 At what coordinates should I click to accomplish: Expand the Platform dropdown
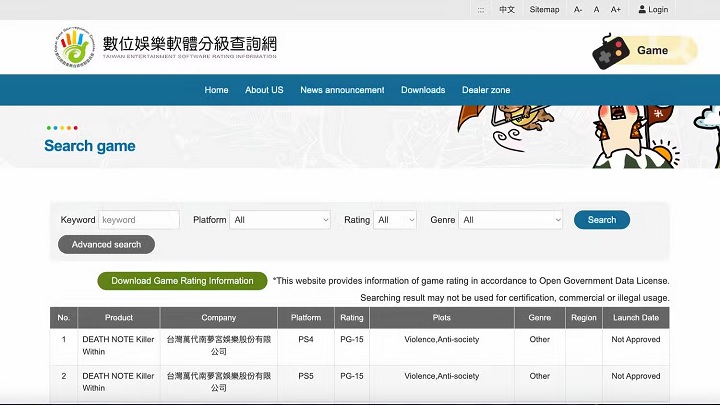(x=280, y=220)
